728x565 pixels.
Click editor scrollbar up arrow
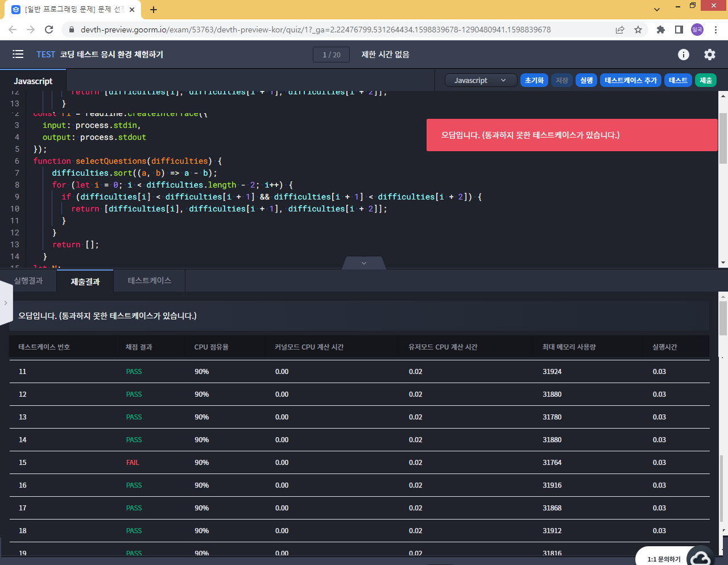723,96
